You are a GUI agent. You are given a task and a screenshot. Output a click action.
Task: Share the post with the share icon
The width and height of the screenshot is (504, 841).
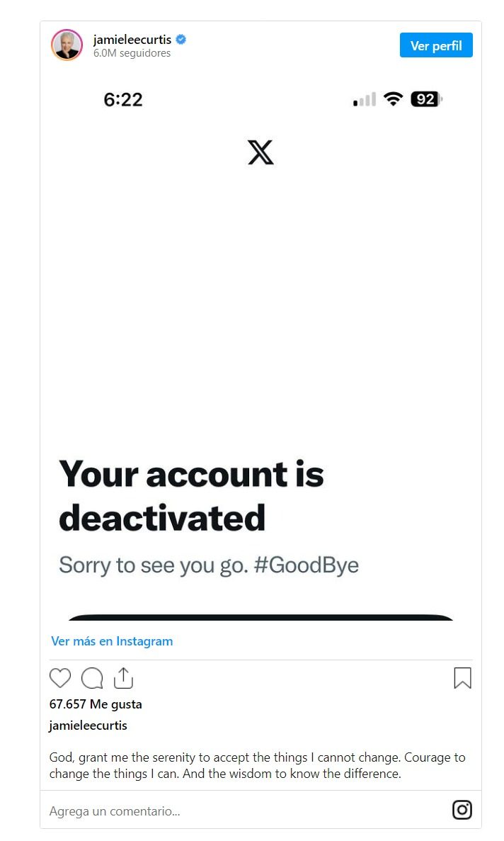pos(123,678)
